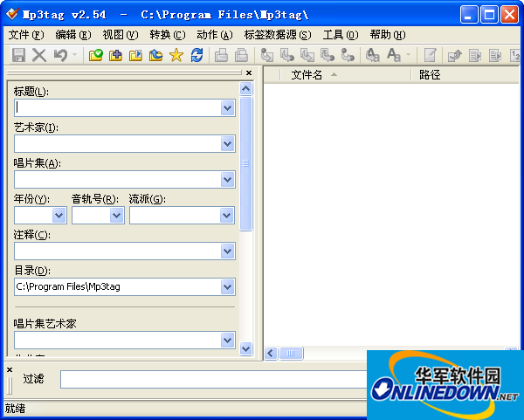Expand the 目录(D) combo box dropdown
Viewport: 524px width, 420px height.
228,286
